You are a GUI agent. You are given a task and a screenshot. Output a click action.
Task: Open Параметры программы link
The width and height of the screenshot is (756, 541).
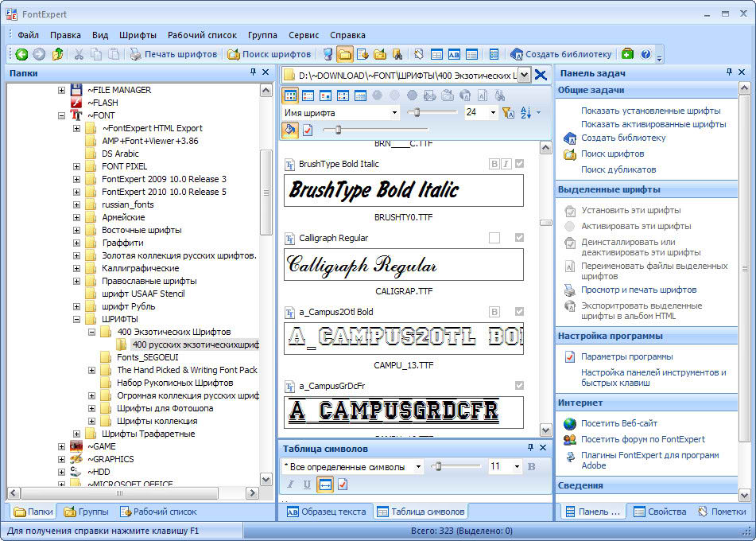pos(626,356)
